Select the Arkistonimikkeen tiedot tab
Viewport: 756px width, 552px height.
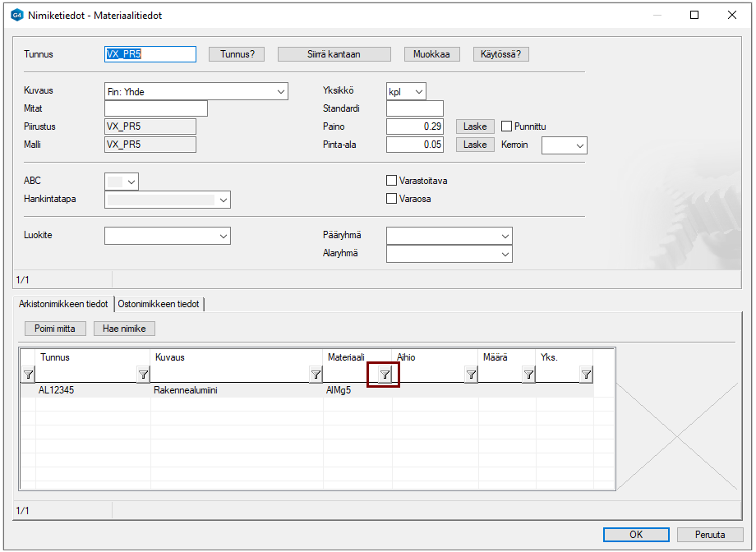coord(63,304)
